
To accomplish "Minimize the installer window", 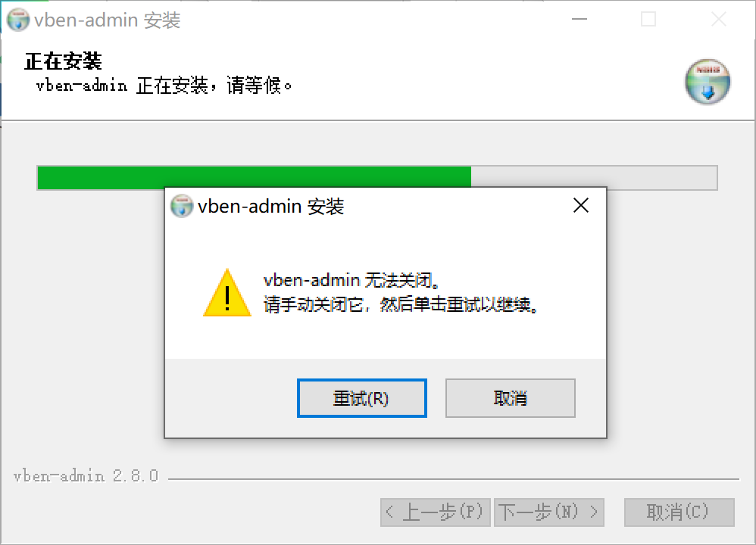I will pyautogui.click(x=579, y=19).
